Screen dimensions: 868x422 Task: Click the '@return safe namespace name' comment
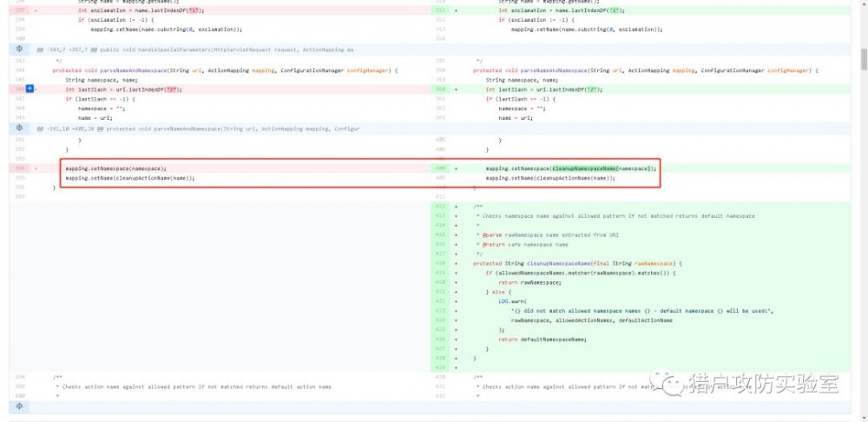tap(525, 244)
